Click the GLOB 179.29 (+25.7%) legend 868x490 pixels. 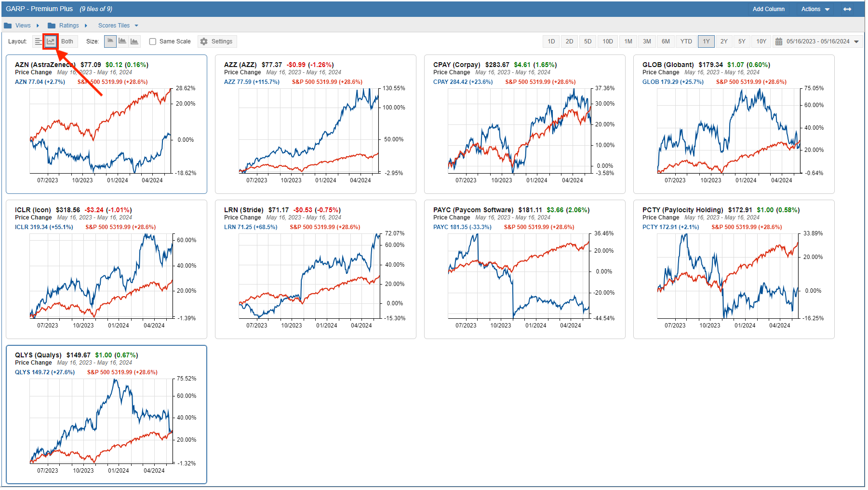point(673,82)
